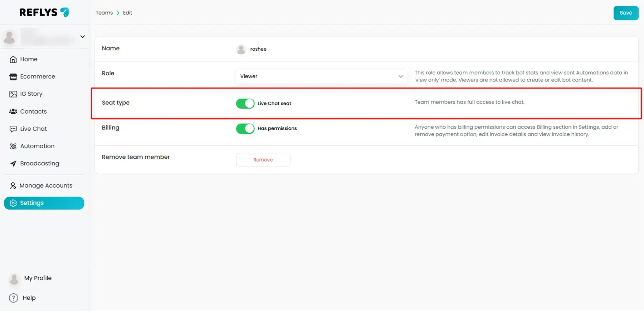The width and height of the screenshot is (644, 313).
Task: Select the Automation icon in sidebar
Action: [13, 146]
